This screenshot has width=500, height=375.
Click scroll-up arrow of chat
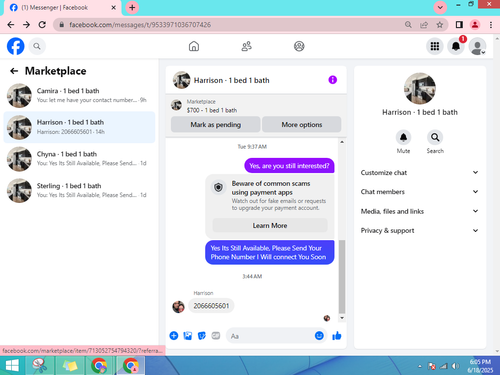pyautogui.click(x=342, y=142)
